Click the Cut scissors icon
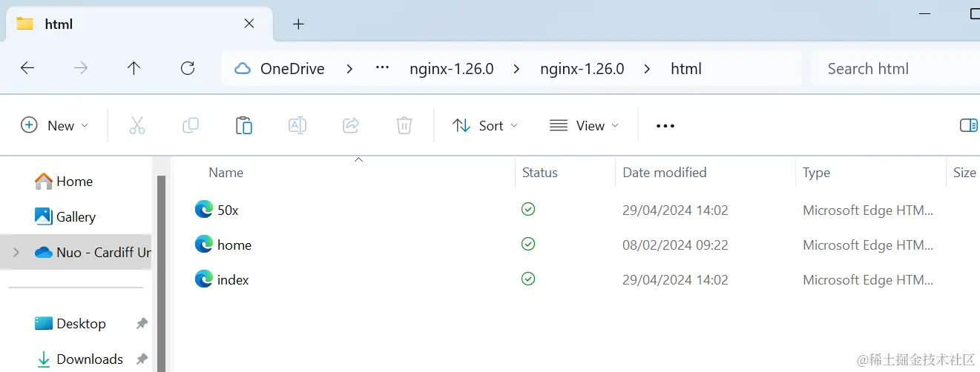The height and width of the screenshot is (372, 980). [137, 125]
